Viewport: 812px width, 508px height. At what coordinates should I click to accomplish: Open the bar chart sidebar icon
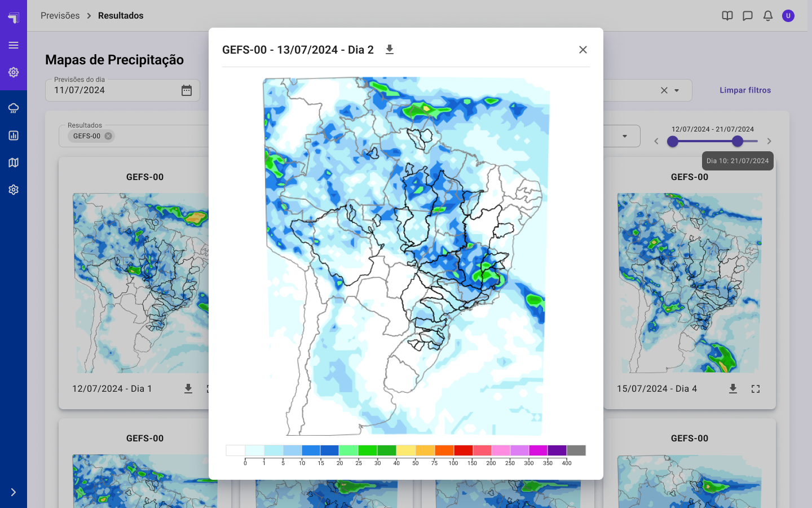tap(14, 135)
